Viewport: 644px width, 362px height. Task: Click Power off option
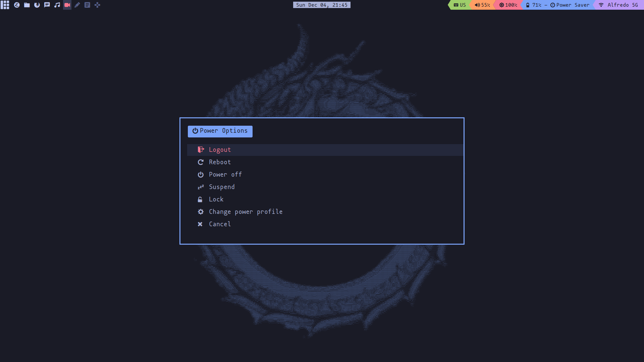[225, 174]
